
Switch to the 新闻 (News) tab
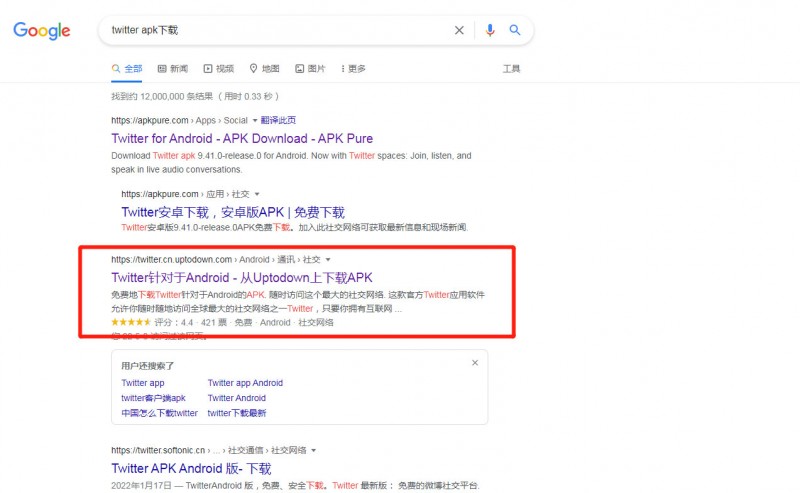tap(172, 68)
